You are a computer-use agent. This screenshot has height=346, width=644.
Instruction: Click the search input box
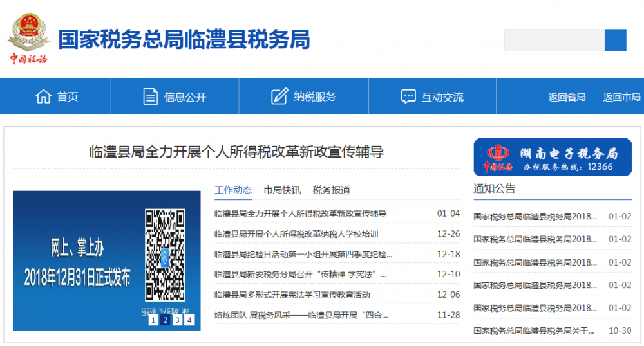tap(554, 41)
